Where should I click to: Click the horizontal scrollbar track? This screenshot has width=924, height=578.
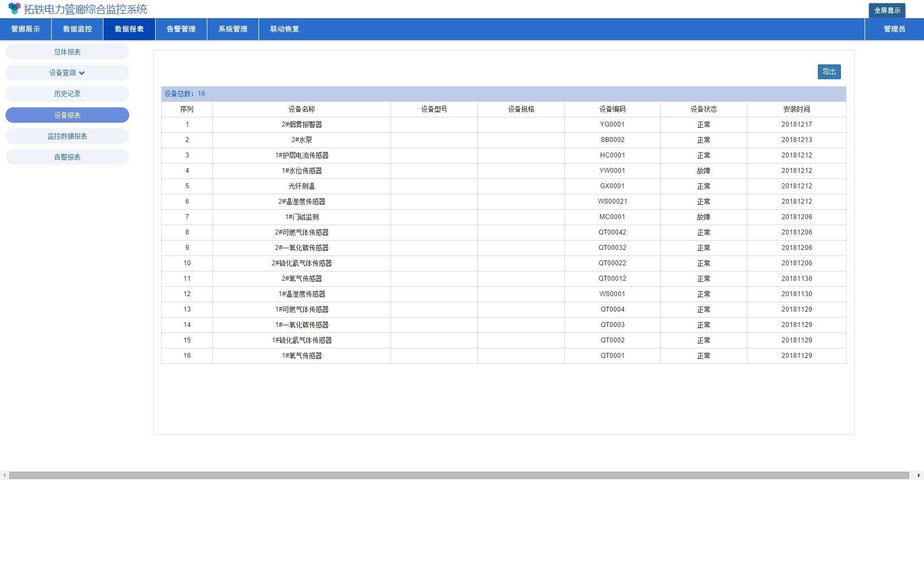click(459, 475)
